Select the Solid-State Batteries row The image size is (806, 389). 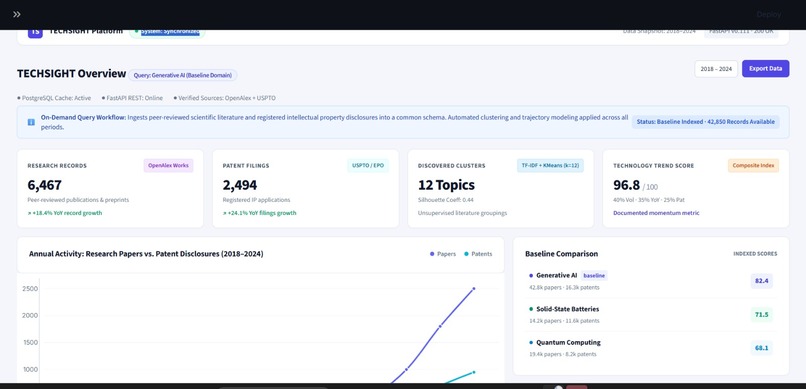click(651, 314)
